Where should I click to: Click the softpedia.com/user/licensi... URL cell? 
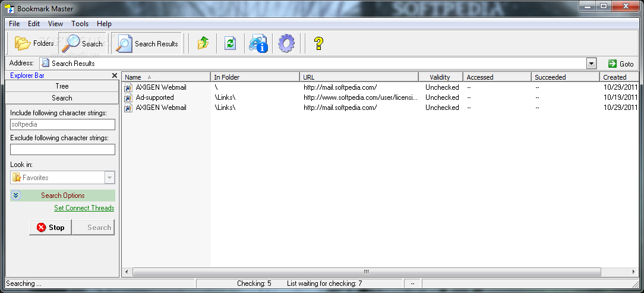pos(361,97)
